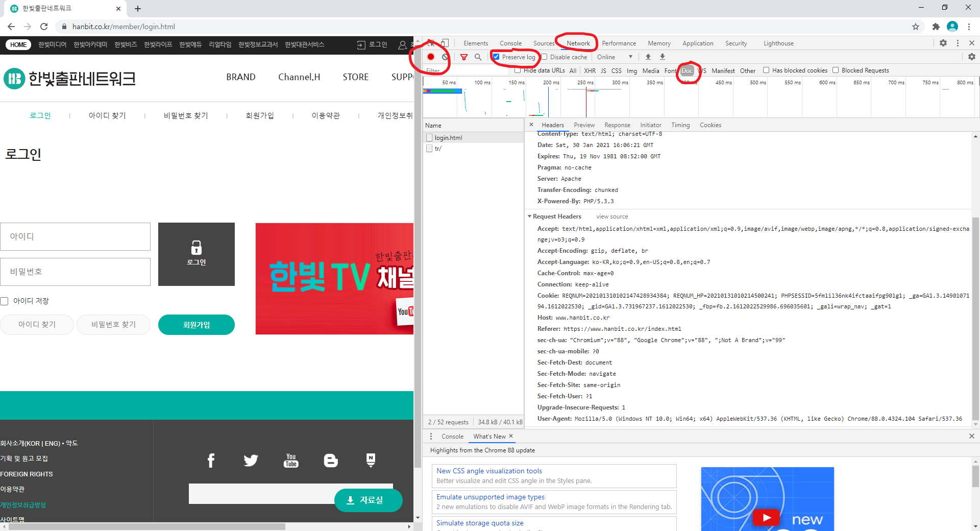Open DevTools three-dot customize menu
This screenshot has height=531, width=980.
958,43
